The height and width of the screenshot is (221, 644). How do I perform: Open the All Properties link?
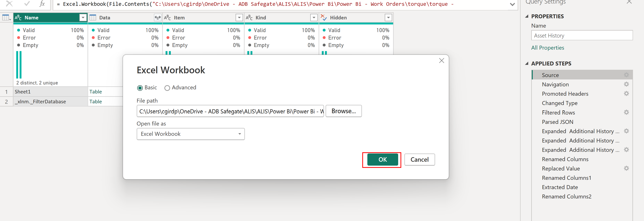pos(548,48)
